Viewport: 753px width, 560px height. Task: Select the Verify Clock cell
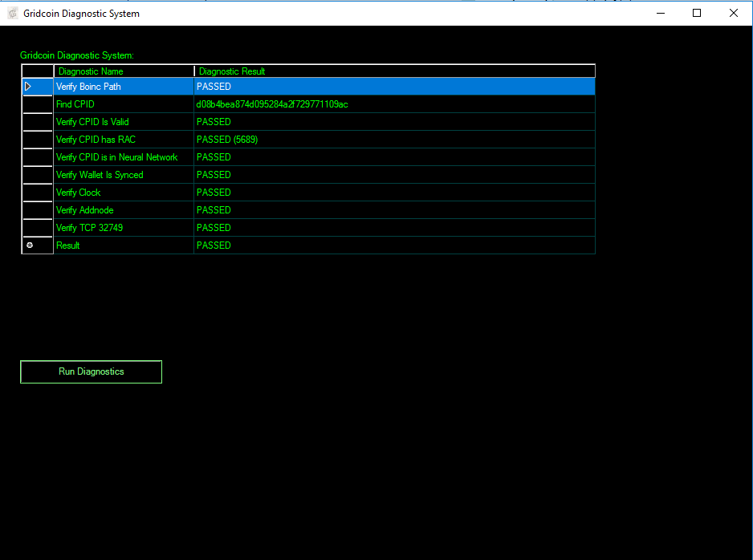pos(124,193)
